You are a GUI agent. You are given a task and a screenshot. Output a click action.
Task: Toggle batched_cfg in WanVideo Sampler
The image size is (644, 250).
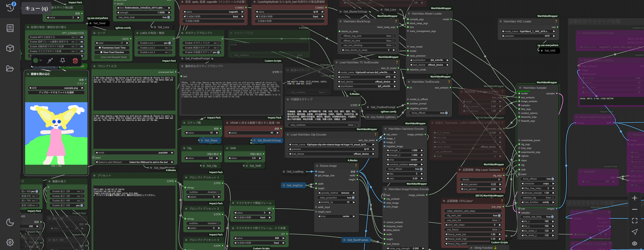pyautogui.click(x=538, y=198)
